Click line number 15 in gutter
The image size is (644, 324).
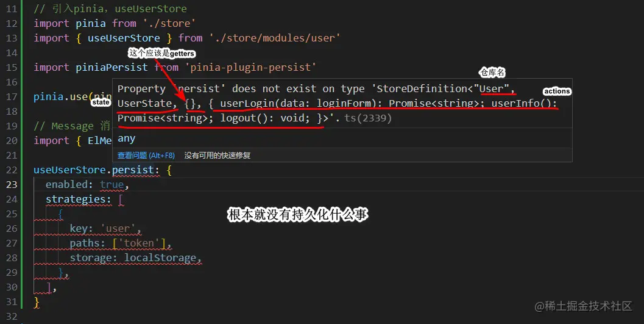(x=12, y=68)
